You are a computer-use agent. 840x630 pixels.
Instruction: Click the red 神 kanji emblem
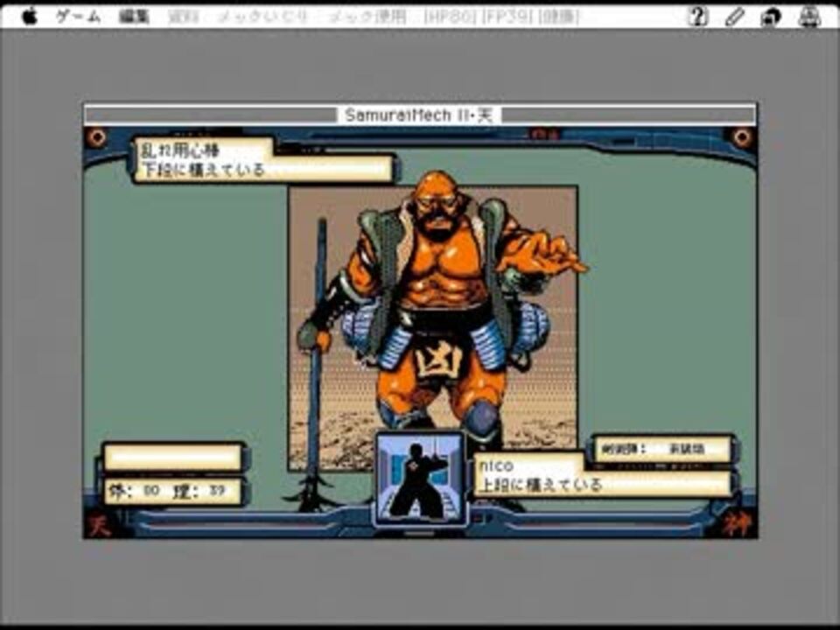[x=736, y=524]
